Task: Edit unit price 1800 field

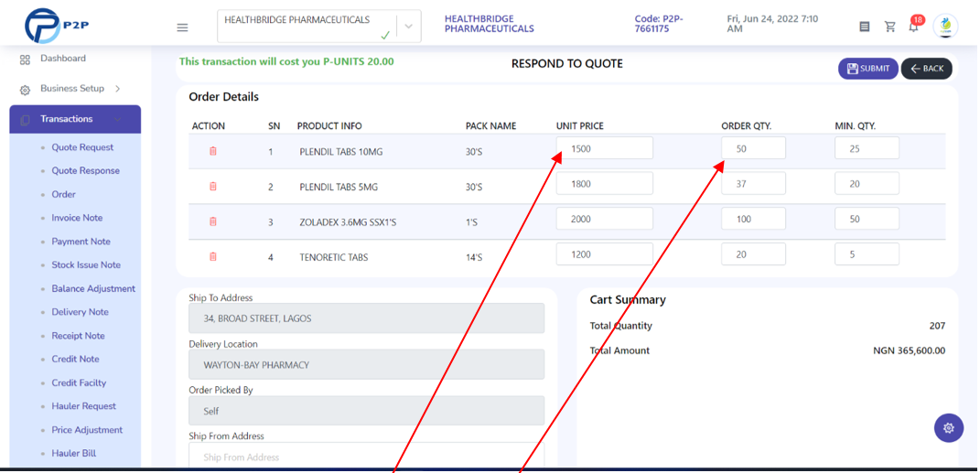Action: pos(604,183)
